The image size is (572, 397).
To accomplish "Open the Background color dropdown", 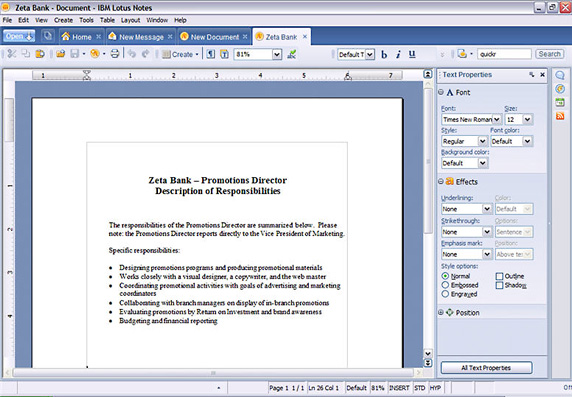I will tap(482, 163).
